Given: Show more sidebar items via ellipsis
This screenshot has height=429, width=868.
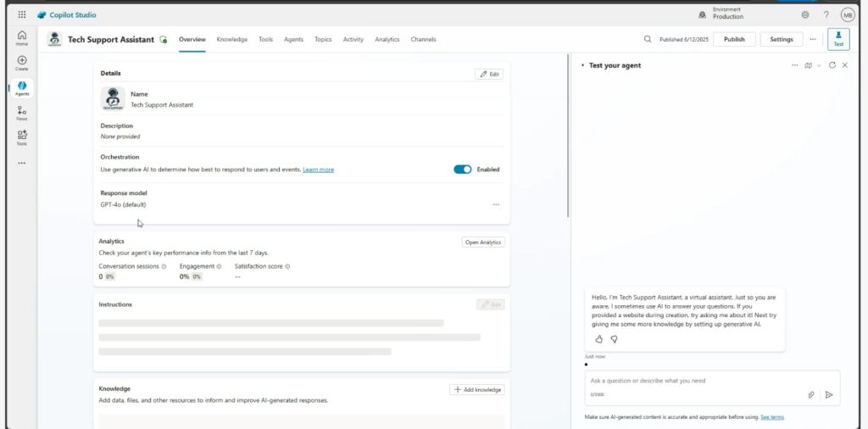Looking at the screenshot, I should point(21,164).
